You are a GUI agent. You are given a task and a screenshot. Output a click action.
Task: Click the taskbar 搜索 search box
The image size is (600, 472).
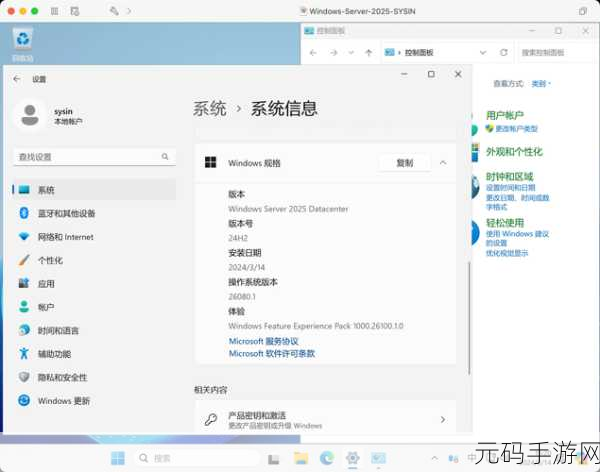tap(197, 458)
